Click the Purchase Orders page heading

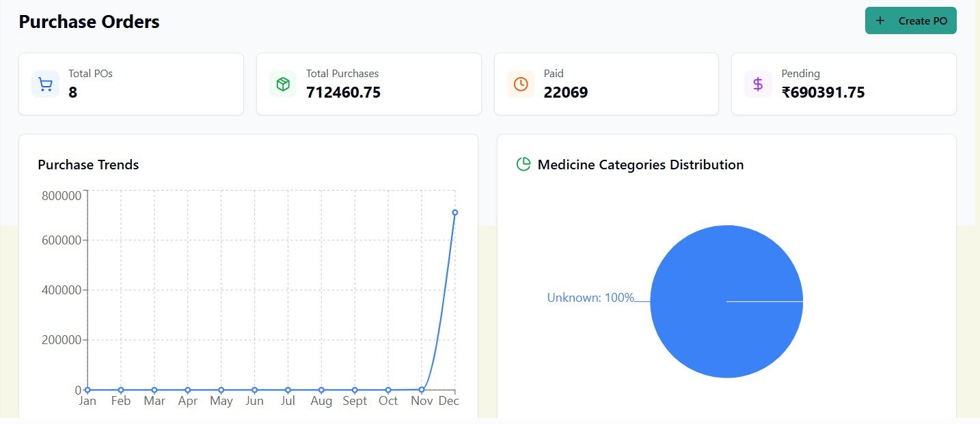tap(89, 22)
